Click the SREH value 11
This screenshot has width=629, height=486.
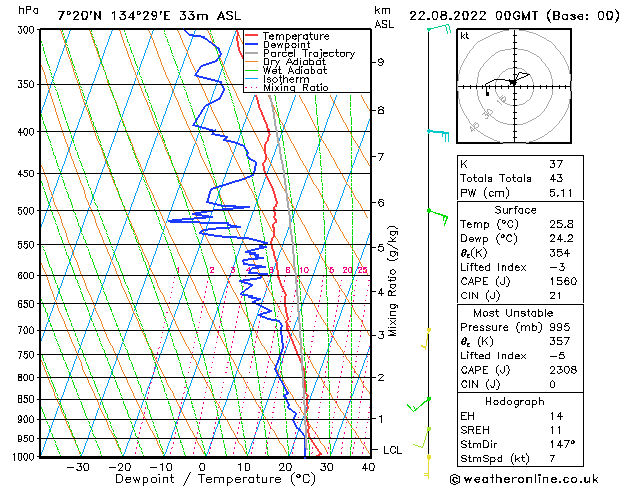(x=555, y=430)
